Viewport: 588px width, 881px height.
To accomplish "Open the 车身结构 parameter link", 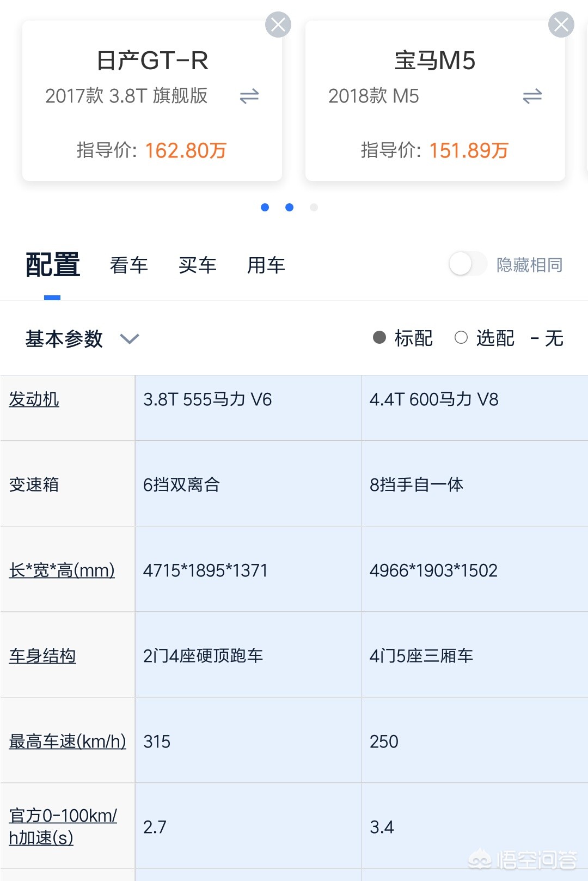I will [42, 656].
